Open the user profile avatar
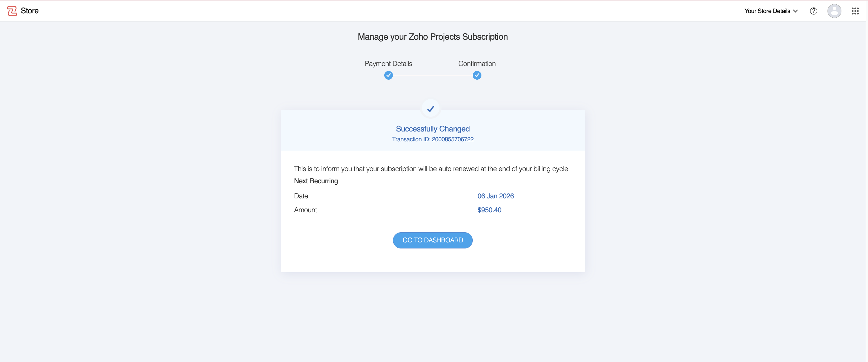Viewport: 868px width, 362px height. coord(834,11)
